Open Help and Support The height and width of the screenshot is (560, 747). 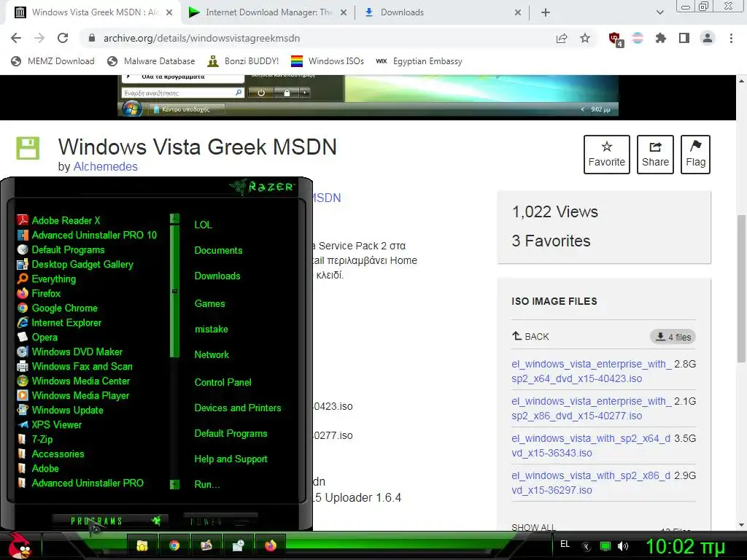[x=231, y=459]
